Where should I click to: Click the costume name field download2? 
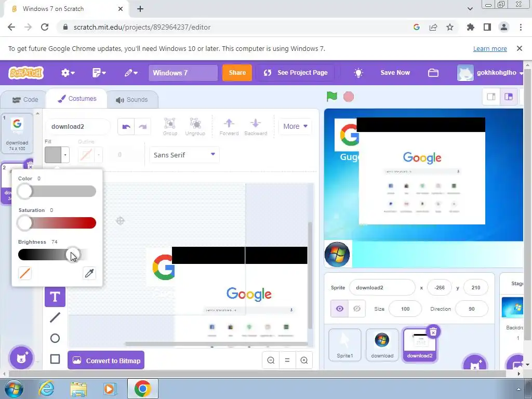click(x=78, y=127)
